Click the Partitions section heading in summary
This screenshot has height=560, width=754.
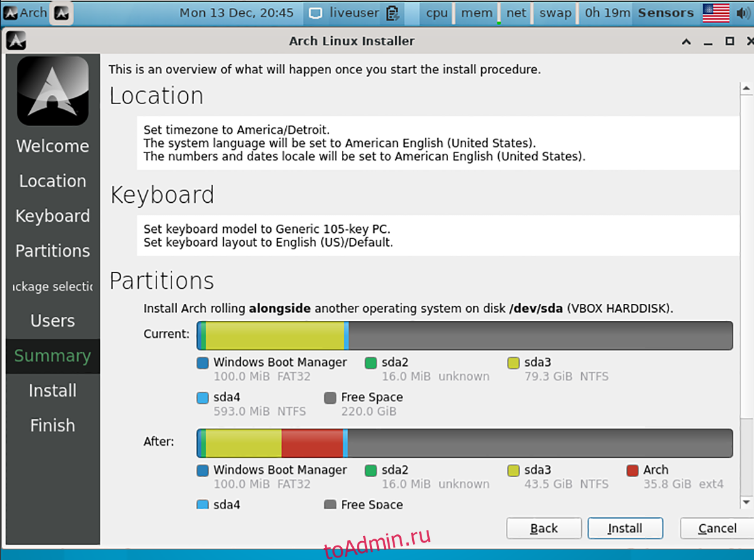[x=162, y=281]
